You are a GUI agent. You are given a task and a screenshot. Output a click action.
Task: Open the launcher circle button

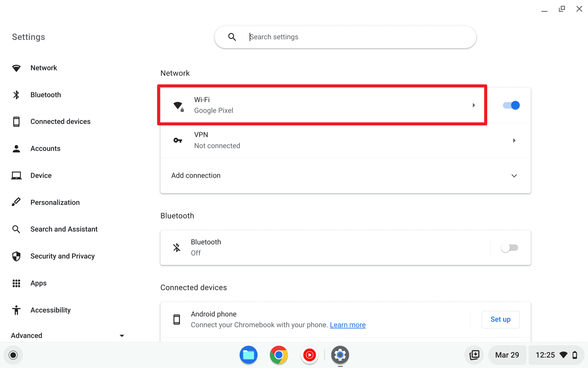(x=13, y=355)
